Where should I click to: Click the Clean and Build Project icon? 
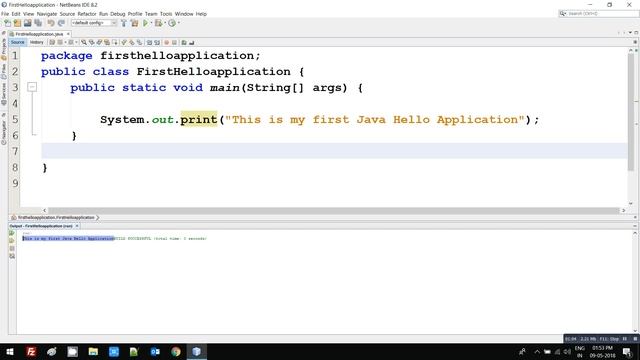coord(134,23)
